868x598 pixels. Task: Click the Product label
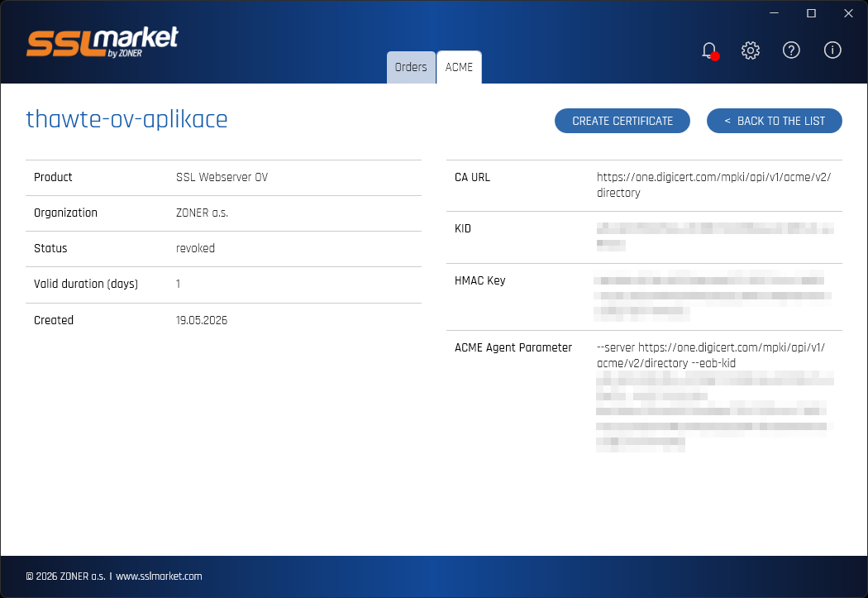point(53,177)
